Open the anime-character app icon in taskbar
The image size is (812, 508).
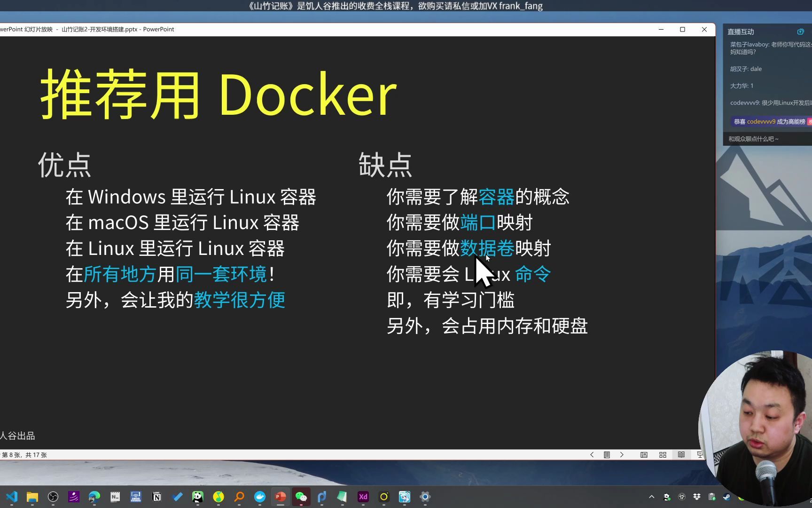point(404,497)
